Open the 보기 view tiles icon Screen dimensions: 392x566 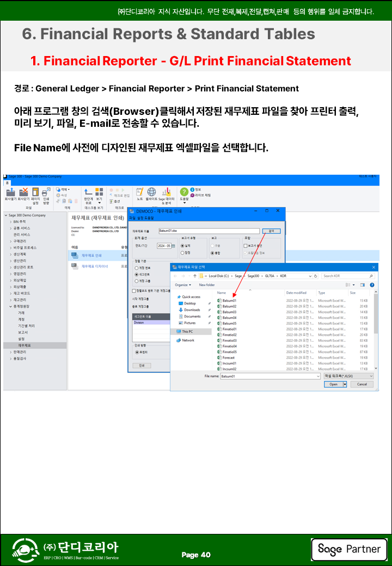pos(99,192)
